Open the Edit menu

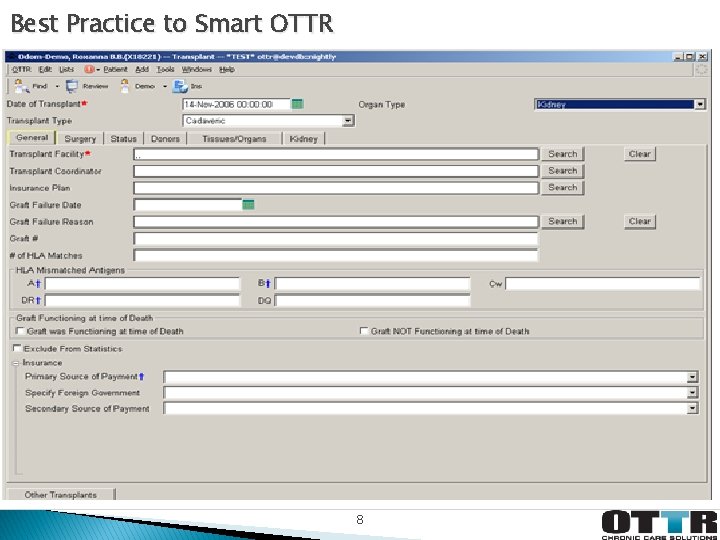pos(45,69)
